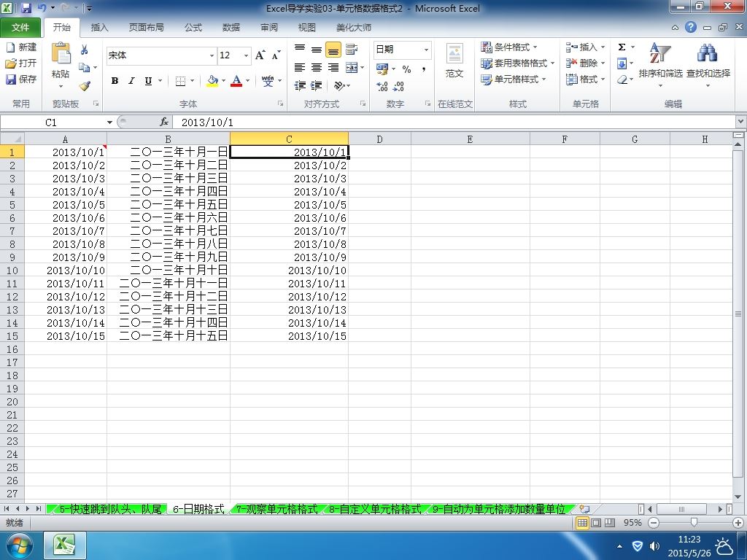The width and height of the screenshot is (747, 560).
Task: Cut the selection with the scissors icon
Action: point(85,50)
